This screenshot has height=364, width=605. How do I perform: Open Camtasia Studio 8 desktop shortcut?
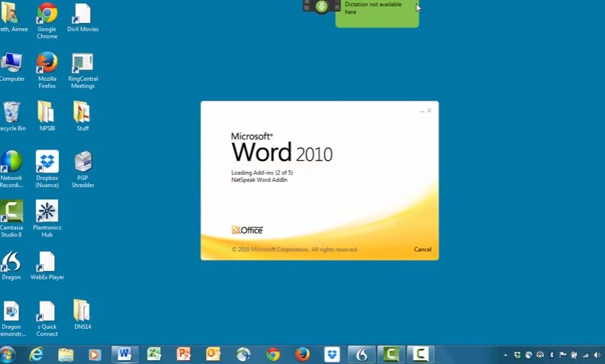pyautogui.click(x=11, y=218)
